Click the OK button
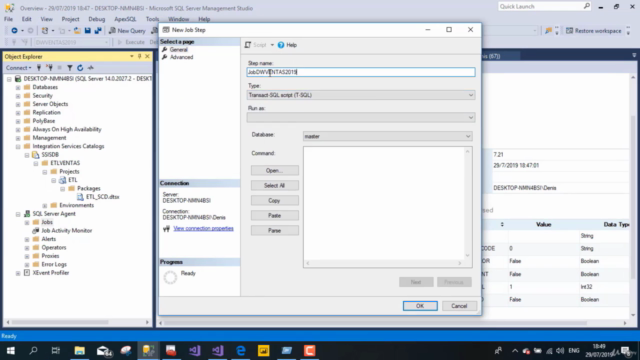The image size is (640, 360). 420,306
